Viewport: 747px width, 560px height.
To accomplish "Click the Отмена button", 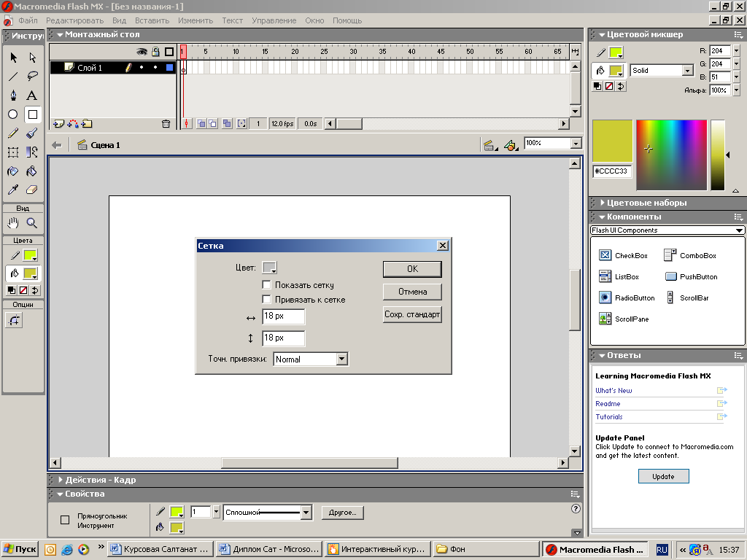I will 413,292.
